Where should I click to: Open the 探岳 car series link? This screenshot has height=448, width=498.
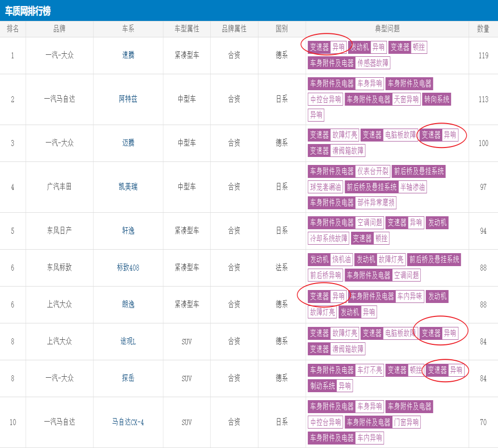128,378
